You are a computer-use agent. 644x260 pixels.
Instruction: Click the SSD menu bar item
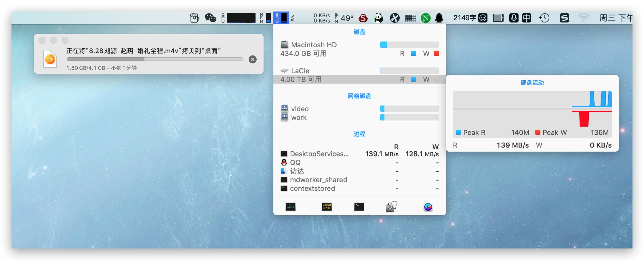tap(281, 18)
